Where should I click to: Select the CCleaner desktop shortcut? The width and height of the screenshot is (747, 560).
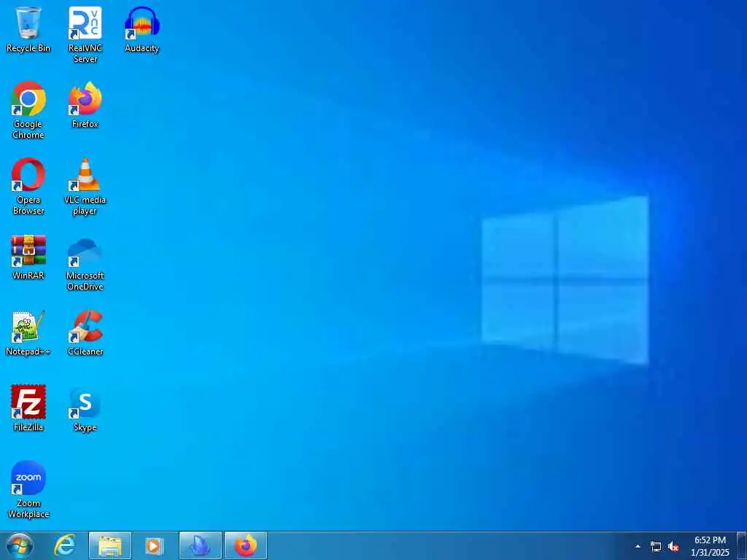(85, 332)
